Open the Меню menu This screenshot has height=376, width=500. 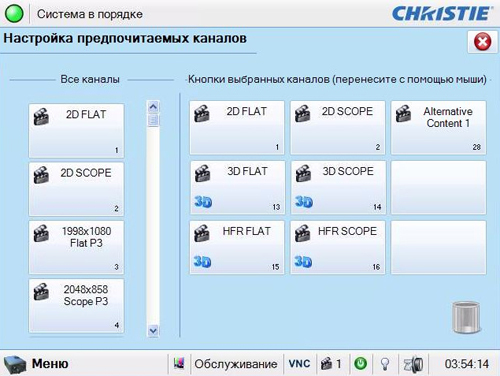(x=50, y=364)
